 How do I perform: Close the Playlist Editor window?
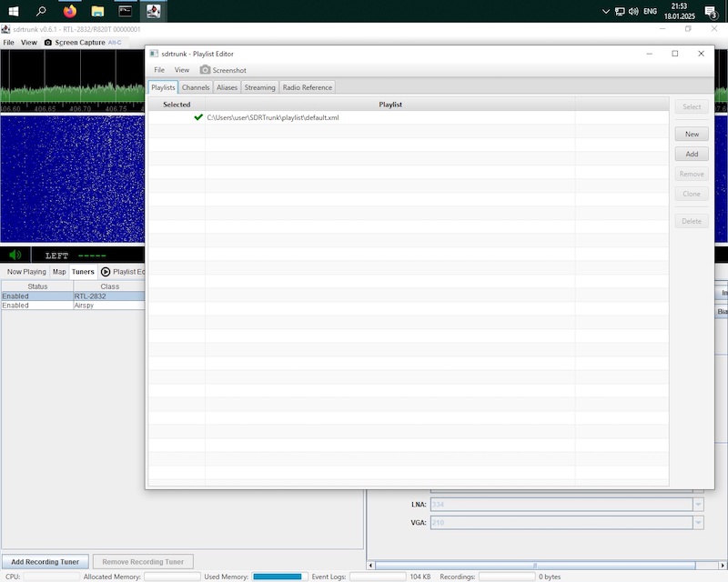[x=701, y=54]
